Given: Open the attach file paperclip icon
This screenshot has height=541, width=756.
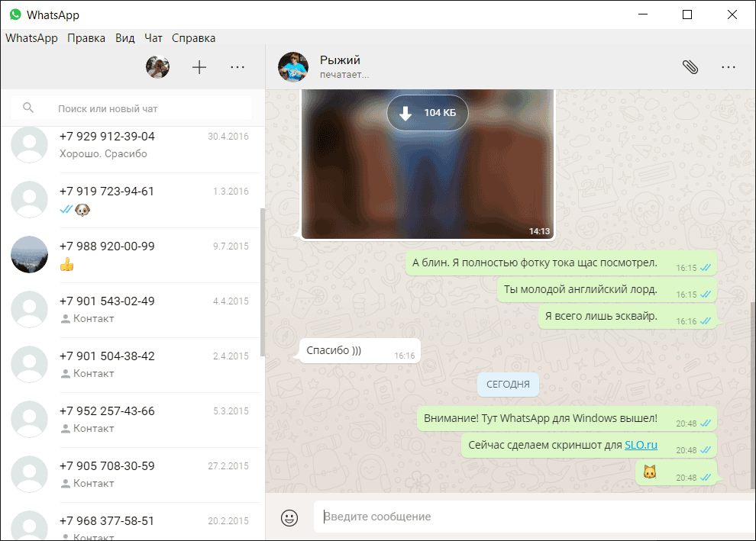Looking at the screenshot, I should (x=690, y=67).
